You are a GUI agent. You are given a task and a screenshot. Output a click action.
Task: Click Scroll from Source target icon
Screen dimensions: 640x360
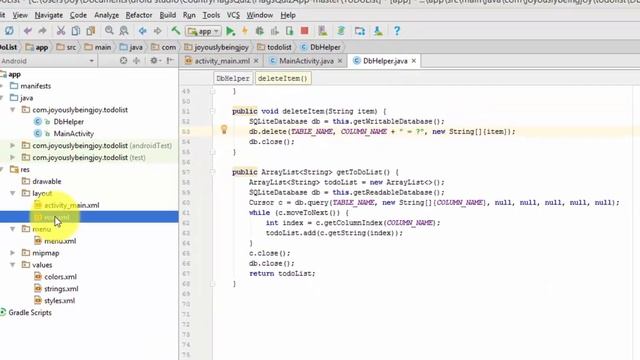pyautogui.click(x=123, y=61)
